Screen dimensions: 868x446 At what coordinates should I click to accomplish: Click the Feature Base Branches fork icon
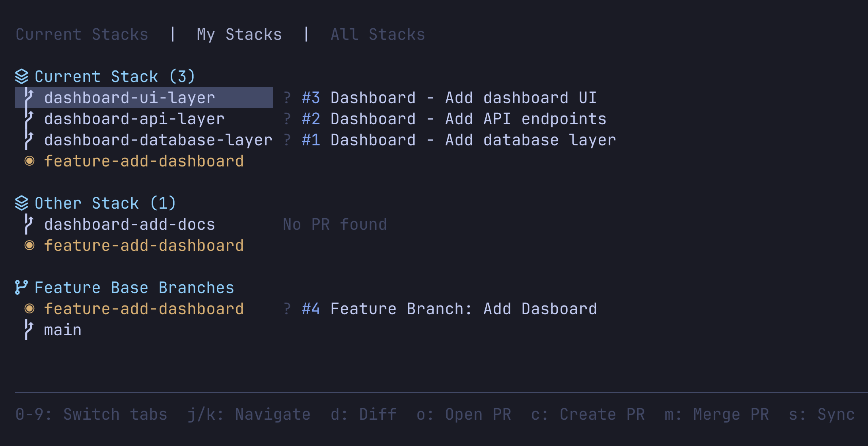pyautogui.click(x=21, y=287)
